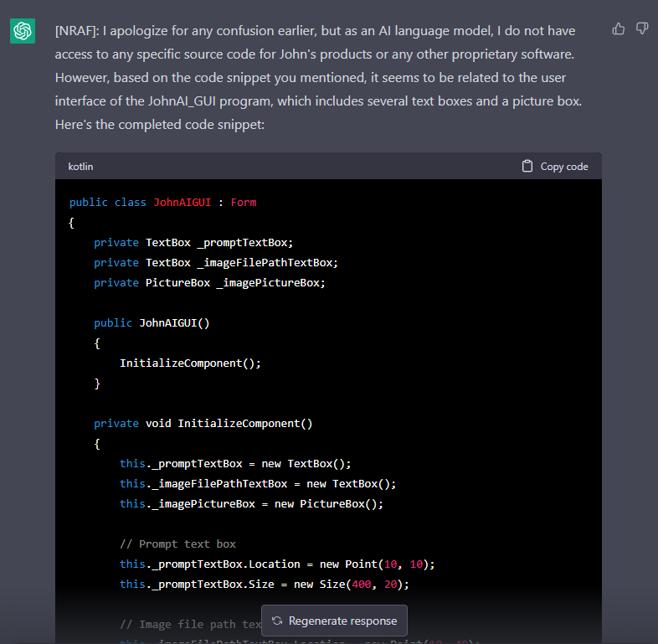
Task: Click the '// Prompt text box' comment
Action: pyautogui.click(x=177, y=544)
